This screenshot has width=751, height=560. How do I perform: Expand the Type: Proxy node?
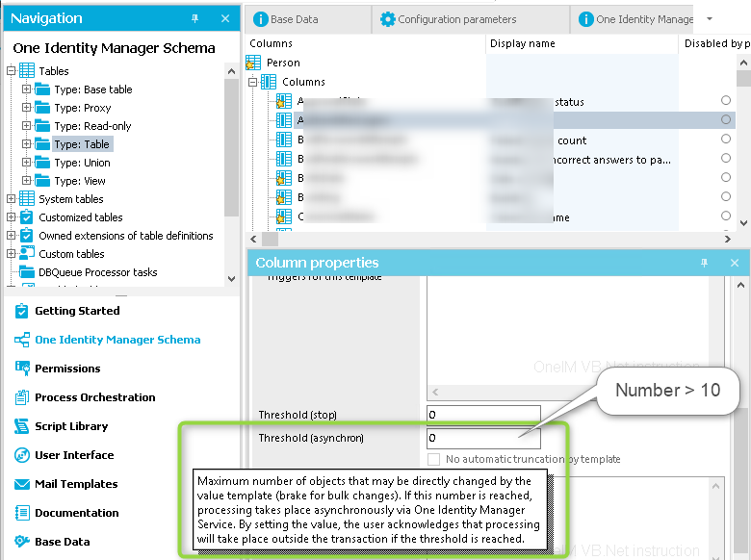coord(26,107)
